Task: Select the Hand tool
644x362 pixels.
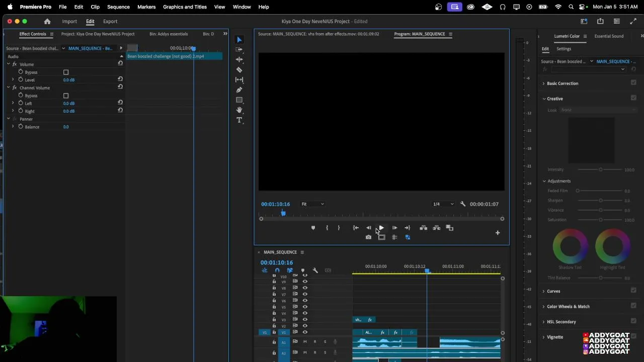Action: 239,110
